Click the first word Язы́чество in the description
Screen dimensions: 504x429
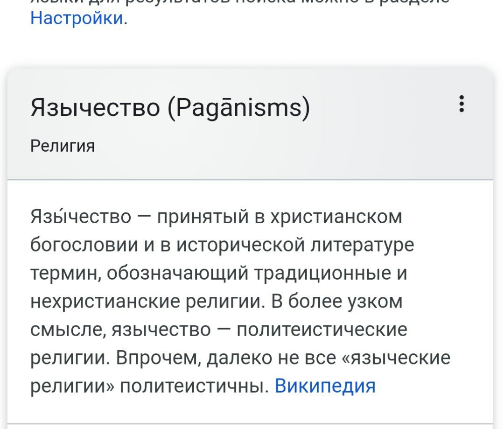tap(80, 217)
